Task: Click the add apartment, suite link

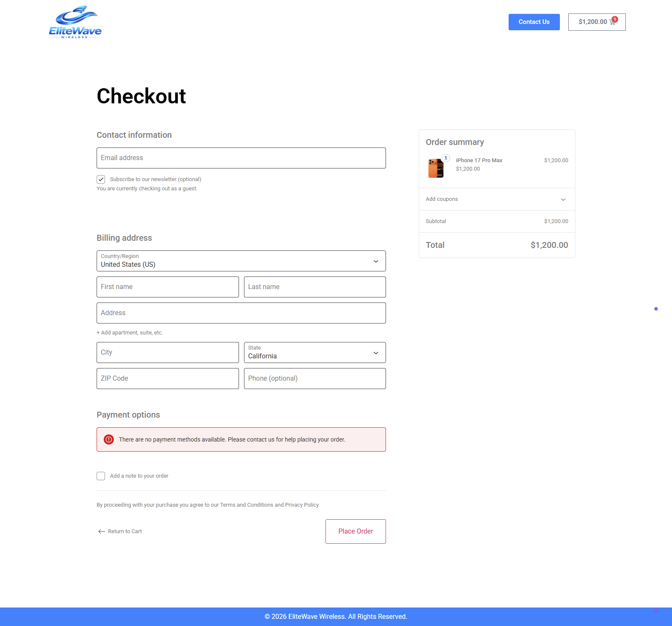Action: [130, 333]
